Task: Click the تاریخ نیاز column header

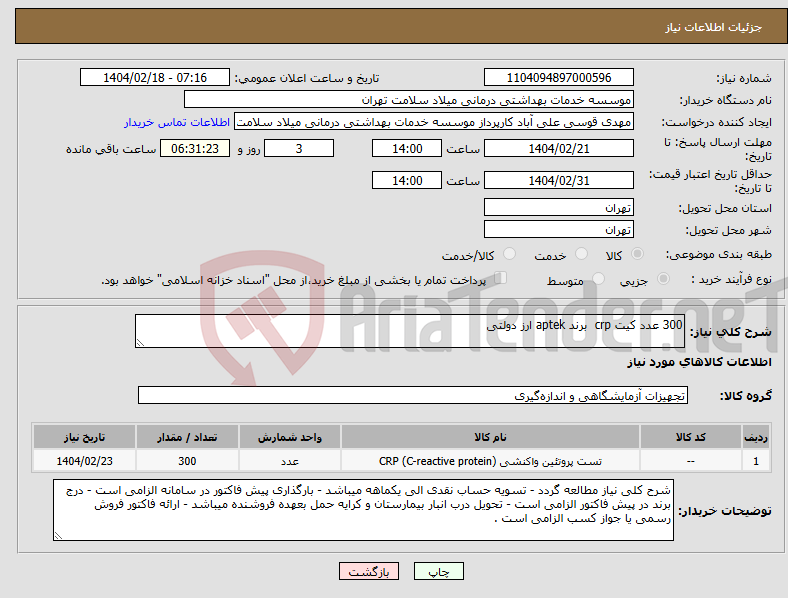Action: [84, 437]
